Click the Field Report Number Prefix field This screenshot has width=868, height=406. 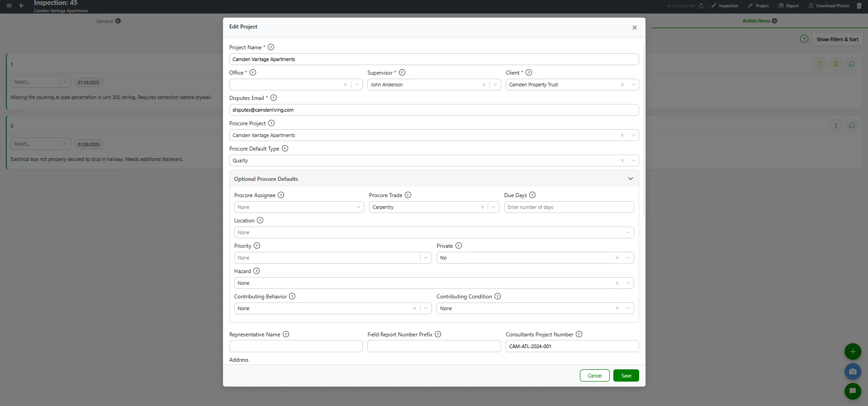click(x=434, y=346)
